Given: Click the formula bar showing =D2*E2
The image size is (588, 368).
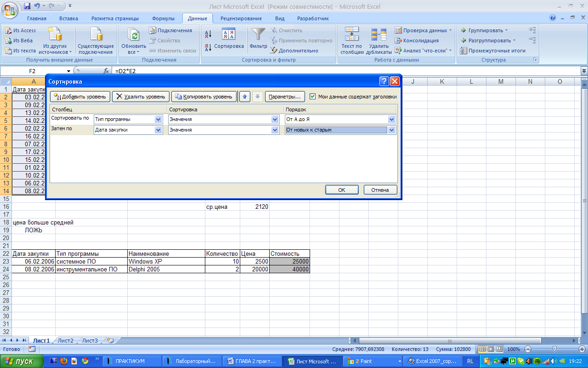Looking at the screenshot, I should coord(346,71).
